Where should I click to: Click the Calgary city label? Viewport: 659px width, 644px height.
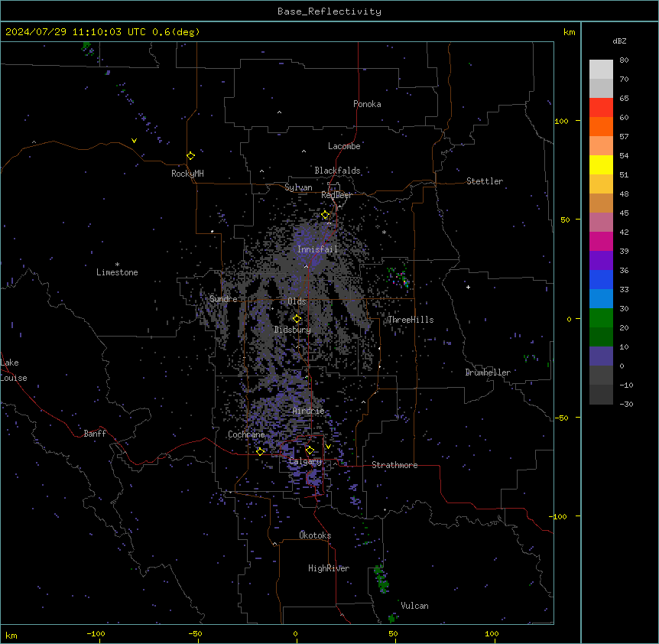pos(306,461)
